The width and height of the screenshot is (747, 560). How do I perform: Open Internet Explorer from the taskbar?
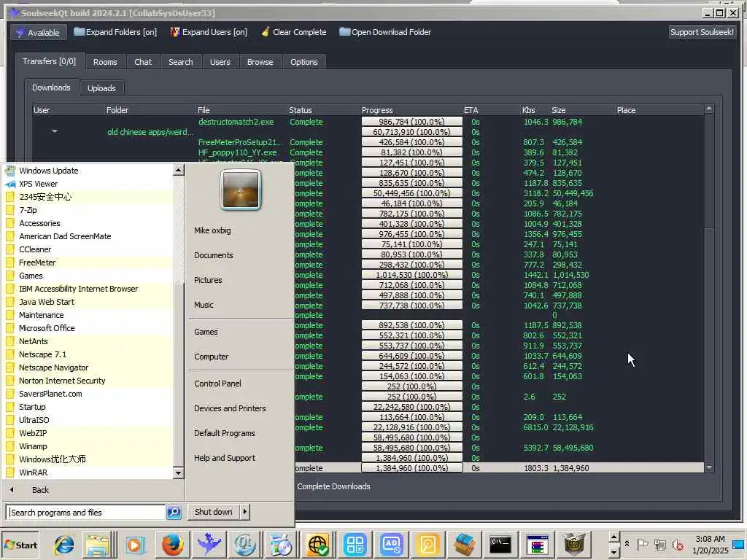(x=63, y=544)
